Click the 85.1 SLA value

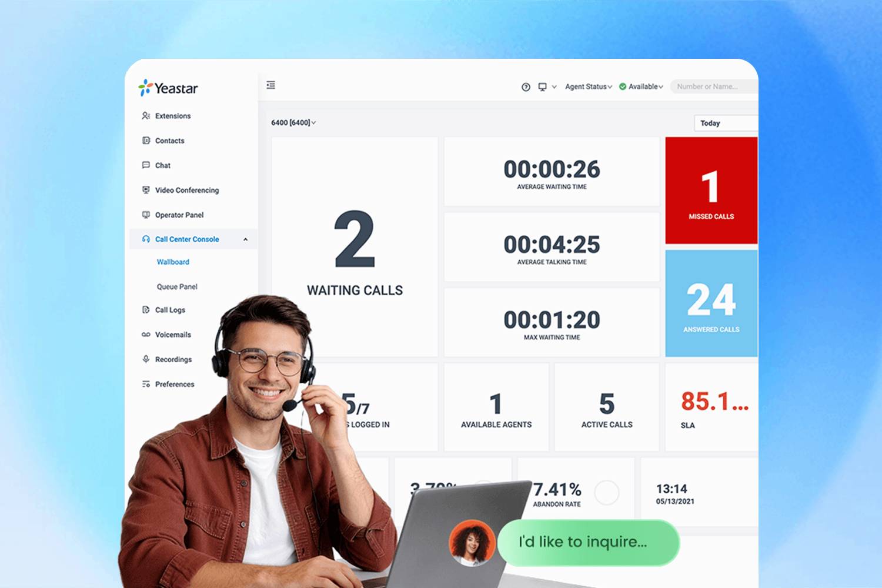pos(714,402)
